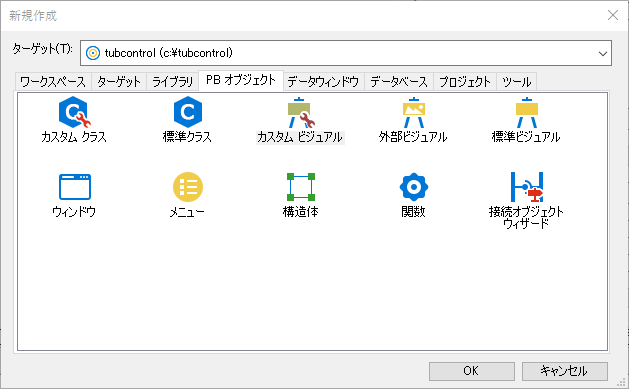This screenshot has height=389, width=629.
Task: Choose the 標準クラス hexagon icon
Action: (x=188, y=112)
